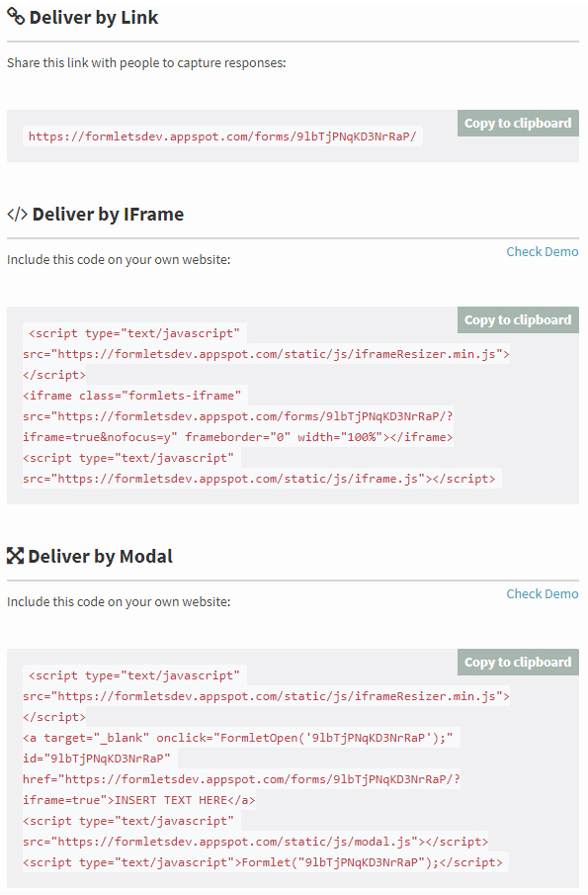Select the formletsdev form URL text
The width and height of the screenshot is (588, 895).
tap(222, 136)
